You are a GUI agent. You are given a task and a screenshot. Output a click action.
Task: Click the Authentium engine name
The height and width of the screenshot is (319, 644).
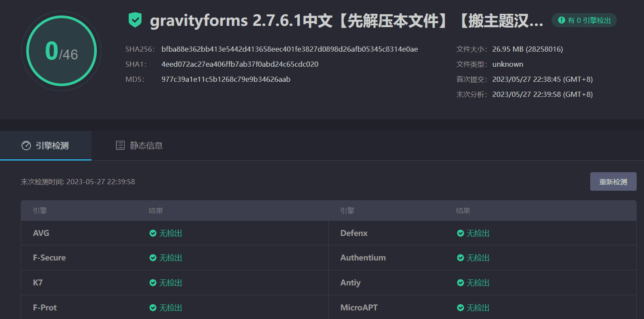point(363,258)
